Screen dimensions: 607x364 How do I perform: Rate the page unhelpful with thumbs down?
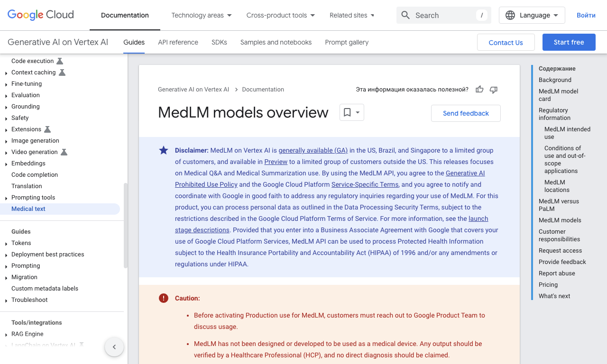coord(494,90)
